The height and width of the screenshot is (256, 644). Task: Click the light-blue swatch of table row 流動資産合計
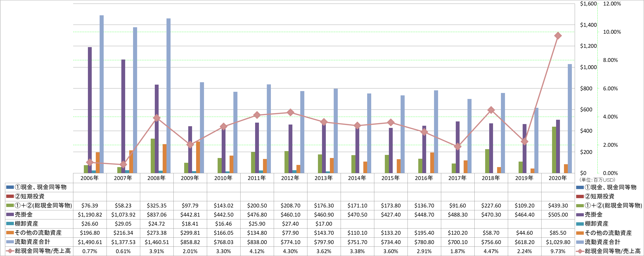click(10, 242)
